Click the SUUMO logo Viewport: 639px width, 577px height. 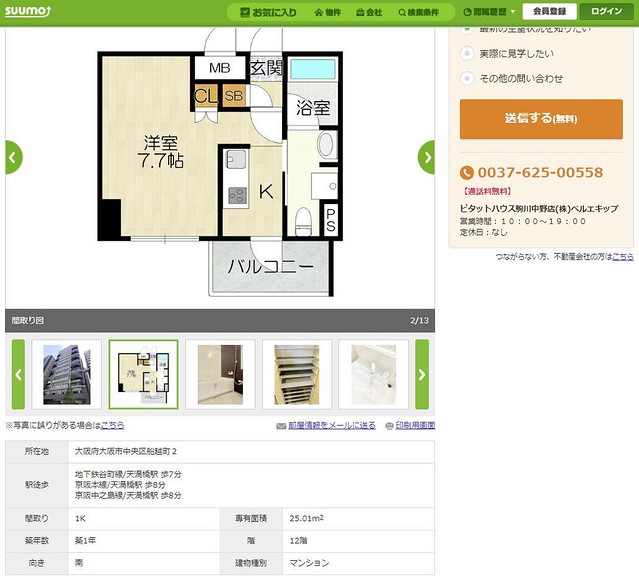coord(27,11)
